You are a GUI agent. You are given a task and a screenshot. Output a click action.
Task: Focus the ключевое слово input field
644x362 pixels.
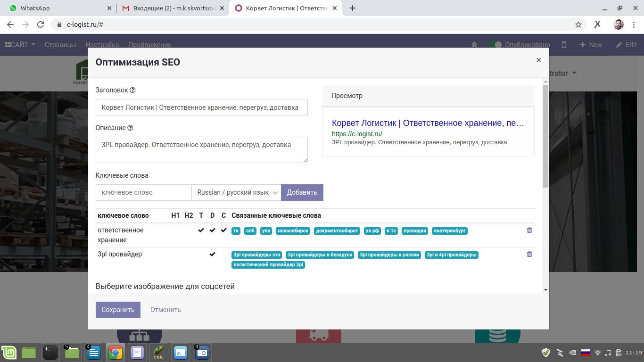tap(143, 192)
